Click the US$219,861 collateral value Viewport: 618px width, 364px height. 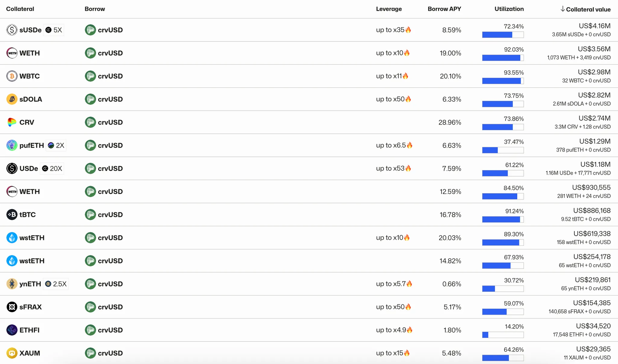coord(593,280)
